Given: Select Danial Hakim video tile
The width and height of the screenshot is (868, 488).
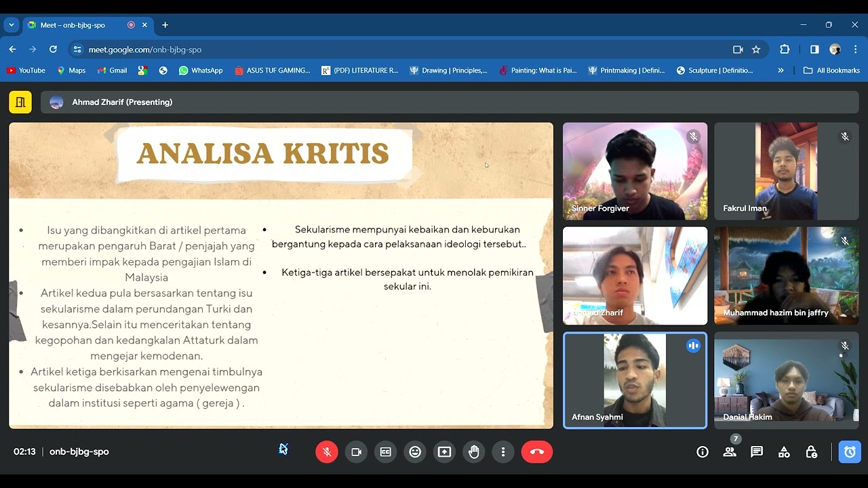Looking at the screenshot, I should (787, 380).
